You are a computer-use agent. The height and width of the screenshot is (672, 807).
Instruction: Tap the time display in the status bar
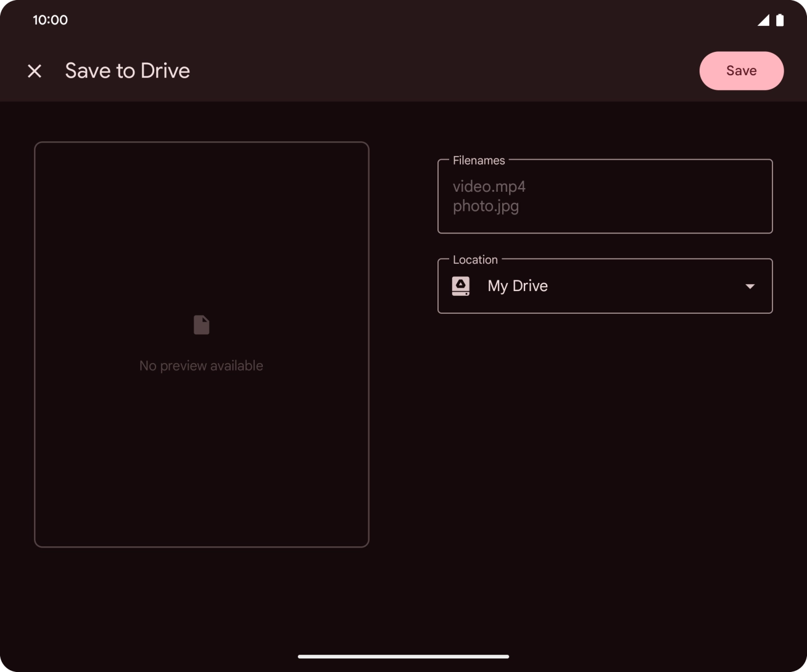coord(51,20)
